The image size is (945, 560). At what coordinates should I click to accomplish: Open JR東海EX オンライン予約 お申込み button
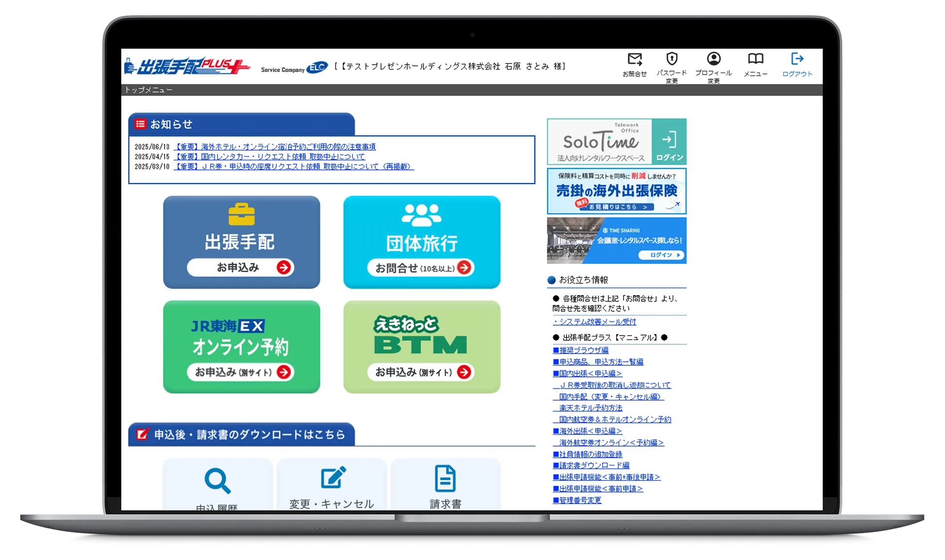pos(241,372)
